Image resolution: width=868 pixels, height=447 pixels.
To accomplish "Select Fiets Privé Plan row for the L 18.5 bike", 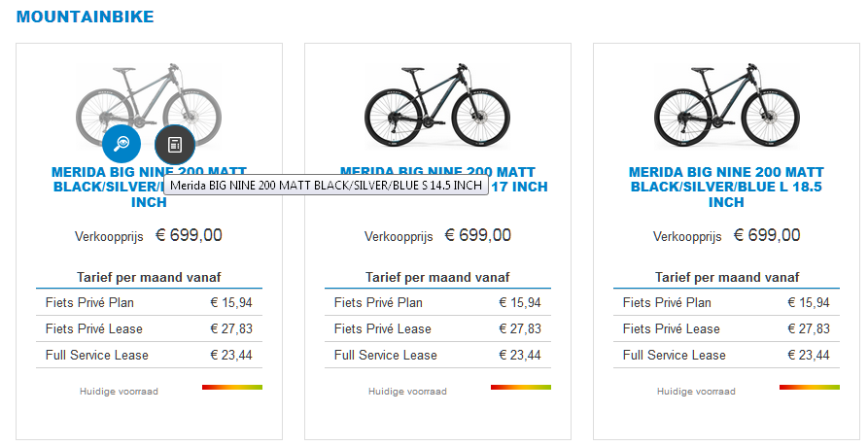I will (x=726, y=303).
